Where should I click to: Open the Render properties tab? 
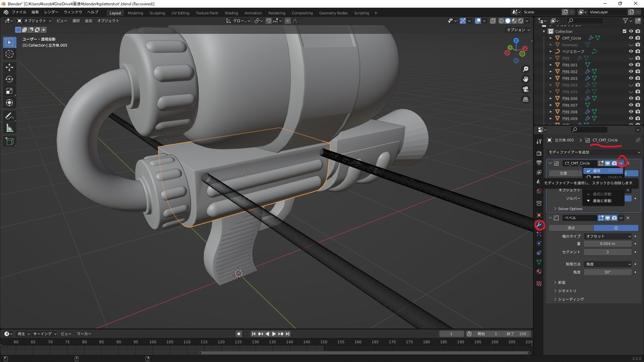539,153
